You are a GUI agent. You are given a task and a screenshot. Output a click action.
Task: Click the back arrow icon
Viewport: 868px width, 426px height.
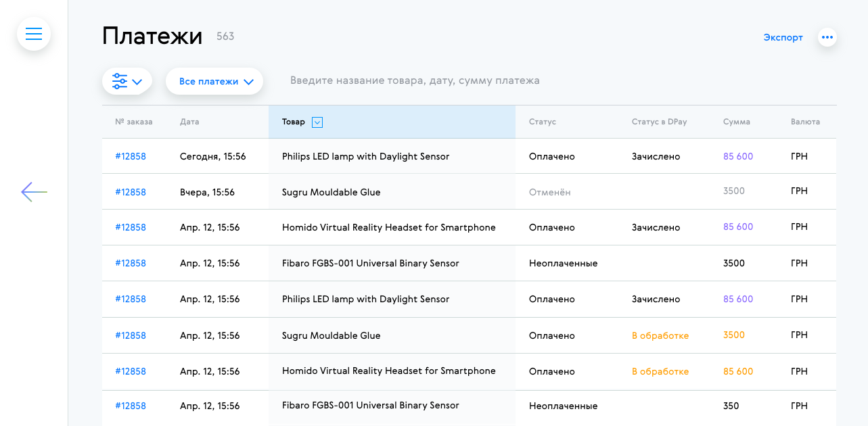34,192
